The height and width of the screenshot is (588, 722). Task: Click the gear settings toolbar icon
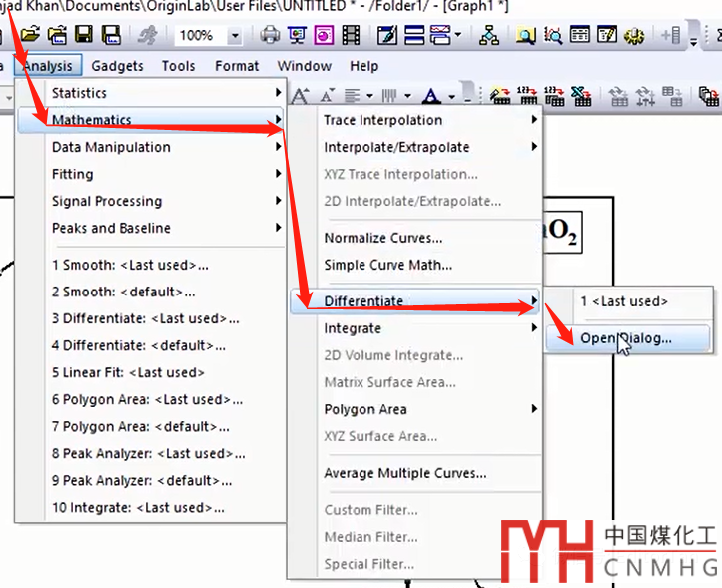click(633, 35)
